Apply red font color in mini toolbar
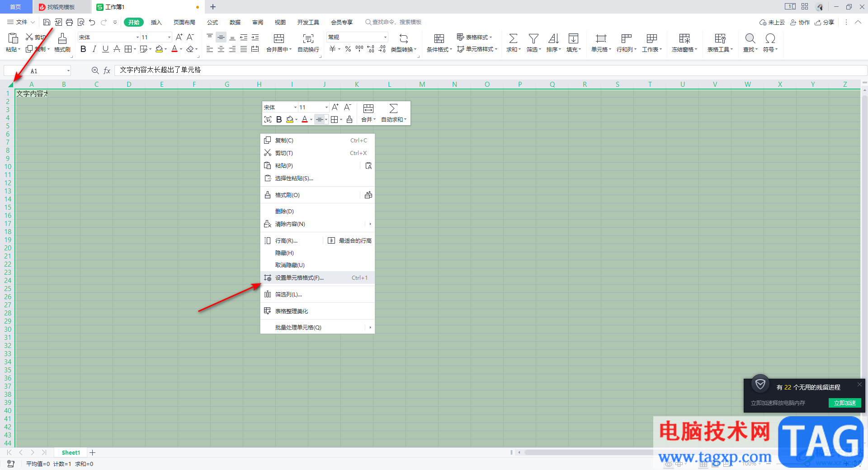The height and width of the screenshot is (470, 868). 305,119
